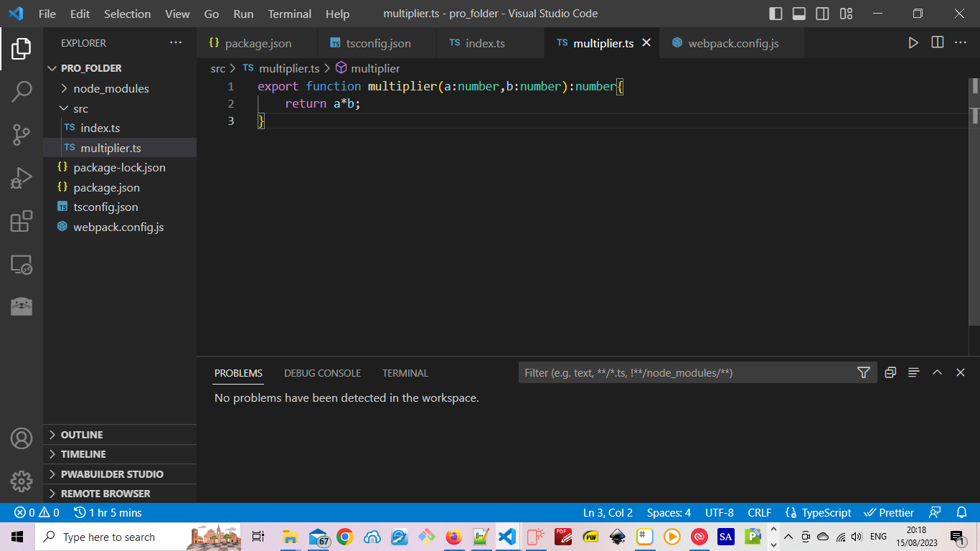Open the Search view in activity bar
This screenshot has height=551, width=980.
click(22, 91)
